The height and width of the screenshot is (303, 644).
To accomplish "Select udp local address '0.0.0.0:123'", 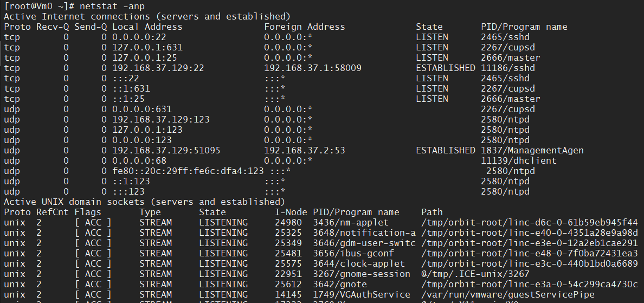I will [x=141, y=140].
